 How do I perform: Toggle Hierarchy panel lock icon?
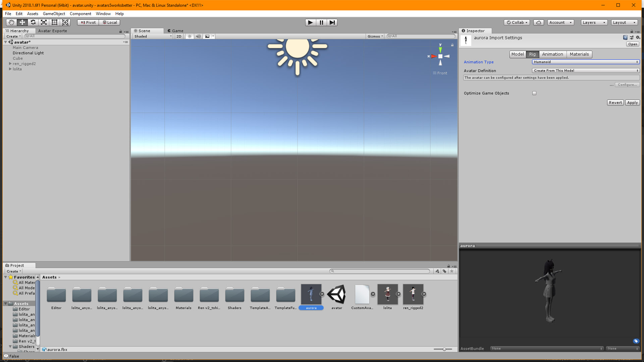pyautogui.click(x=120, y=32)
